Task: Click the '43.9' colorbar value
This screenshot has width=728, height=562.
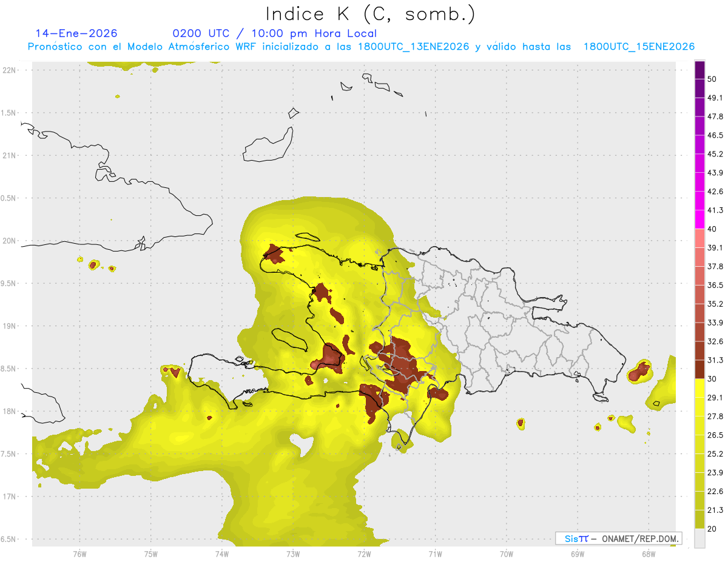Action: [x=715, y=173]
